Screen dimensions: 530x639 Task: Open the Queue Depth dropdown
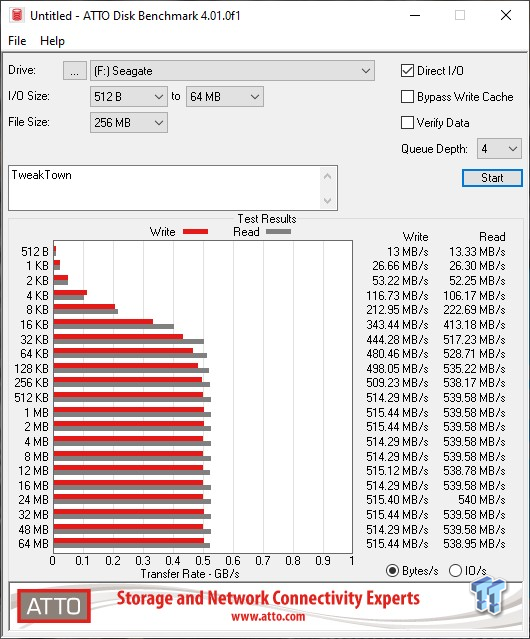pyautogui.click(x=499, y=149)
